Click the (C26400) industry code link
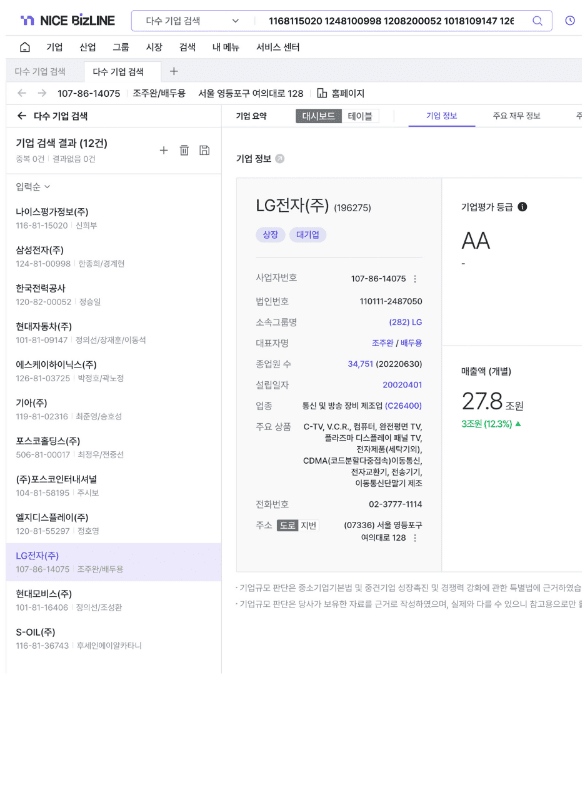Viewport: 585px width, 800px height. 403,406
